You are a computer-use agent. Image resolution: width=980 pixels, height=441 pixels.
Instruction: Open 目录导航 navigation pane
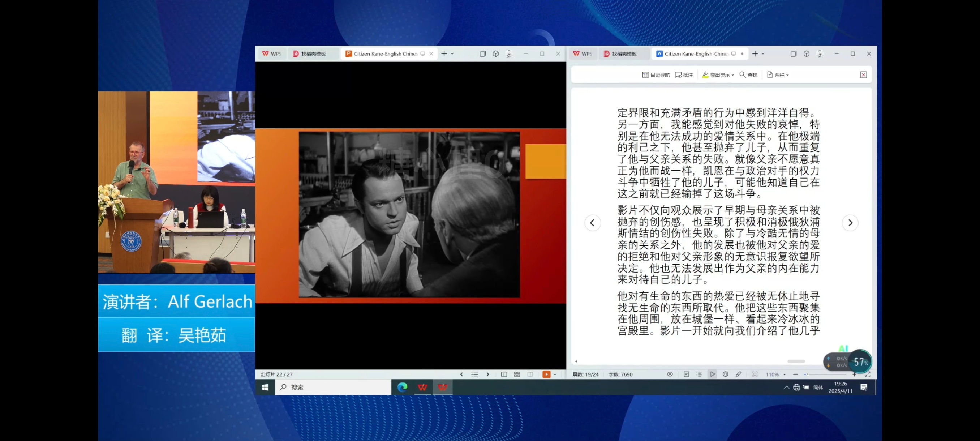point(656,75)
